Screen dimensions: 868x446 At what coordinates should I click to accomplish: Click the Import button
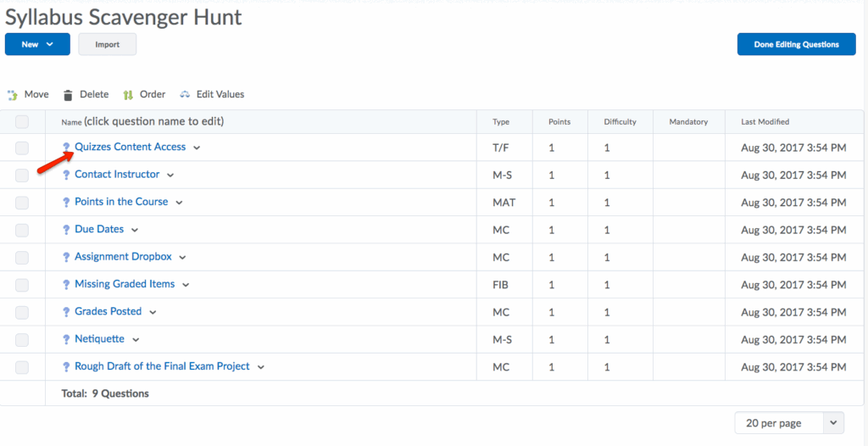[107, 44]
